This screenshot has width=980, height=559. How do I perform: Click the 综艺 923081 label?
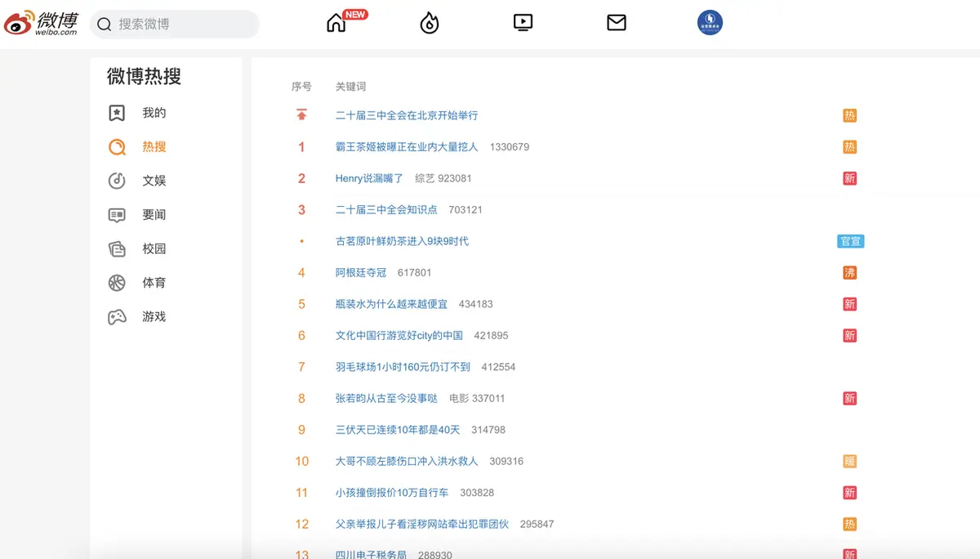coord(443,178)
